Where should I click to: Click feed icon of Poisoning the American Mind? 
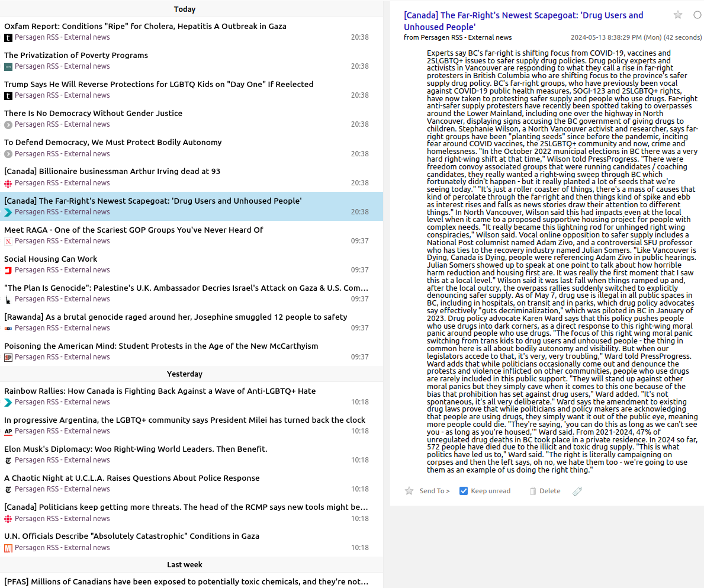point(8,358)
